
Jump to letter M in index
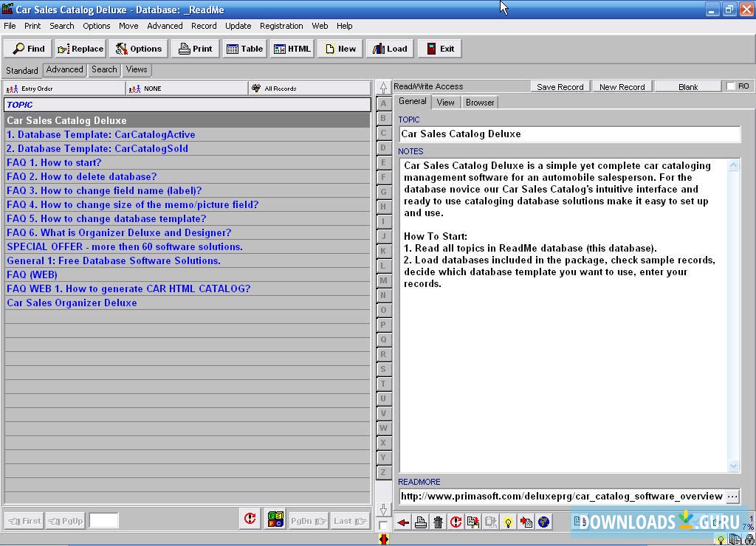383,280
